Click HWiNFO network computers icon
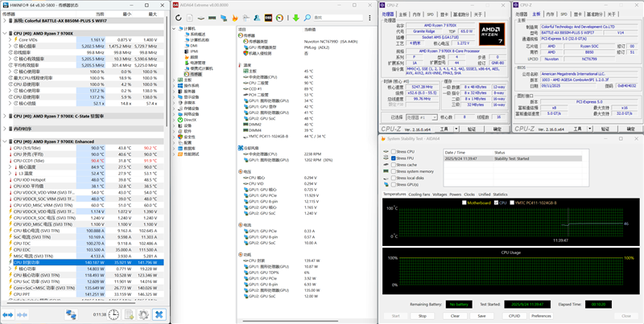 click(x=71, y=314)
